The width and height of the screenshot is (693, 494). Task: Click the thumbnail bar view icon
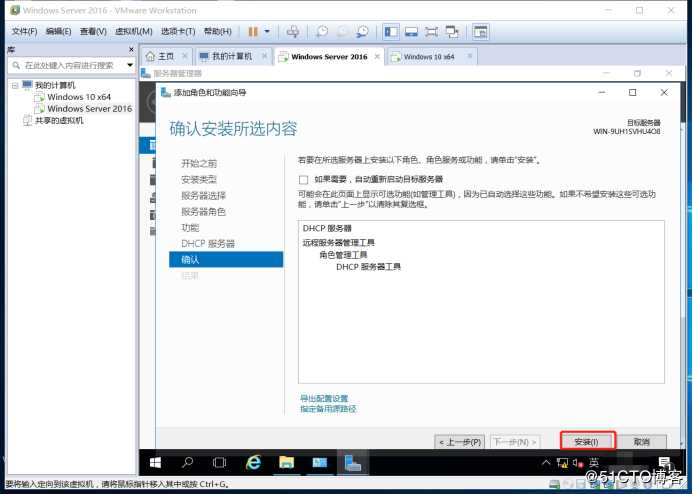click(411, 32)
